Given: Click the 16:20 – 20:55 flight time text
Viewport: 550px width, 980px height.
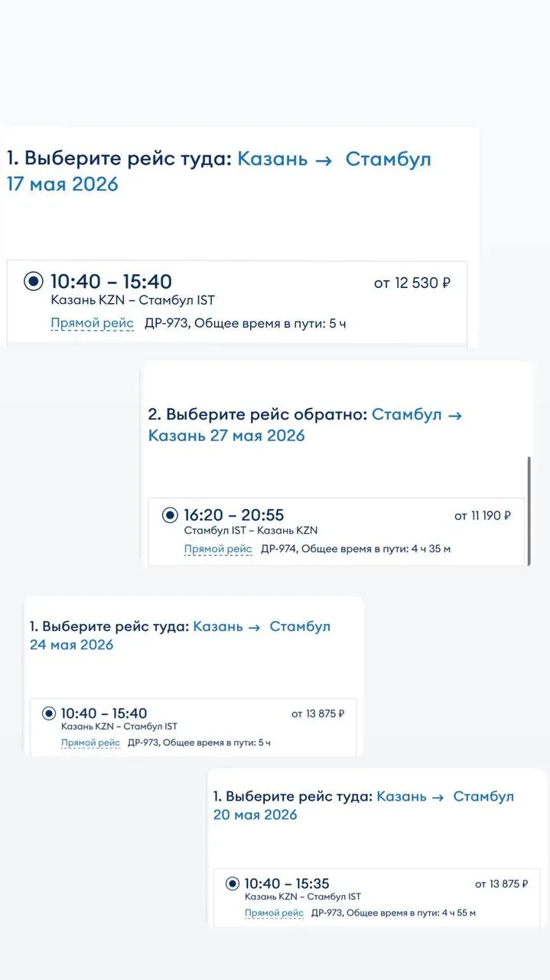Looking at the screenshot, I should 234,515.
